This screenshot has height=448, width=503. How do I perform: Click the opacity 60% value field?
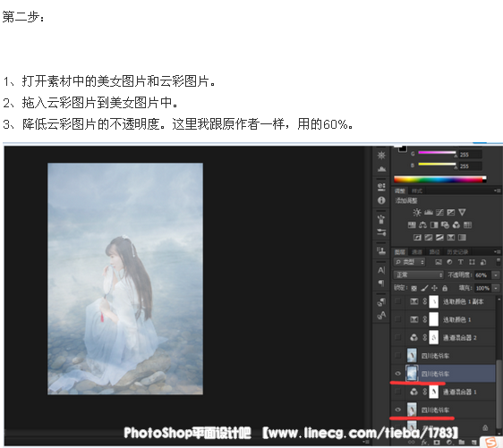point(482,275)
